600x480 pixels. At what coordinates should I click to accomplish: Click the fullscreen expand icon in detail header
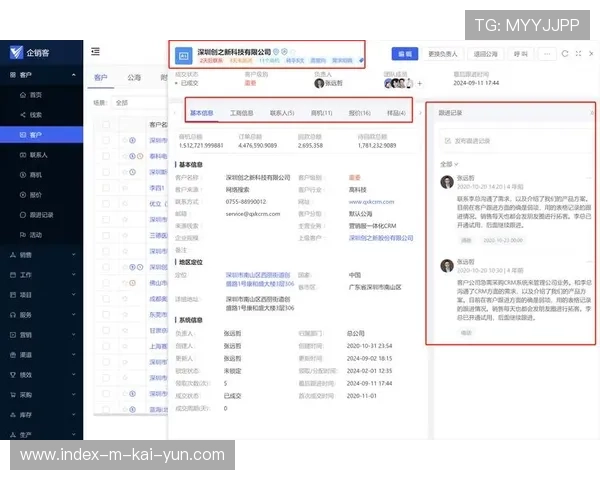pyautogui.click(x=578, y=54)
